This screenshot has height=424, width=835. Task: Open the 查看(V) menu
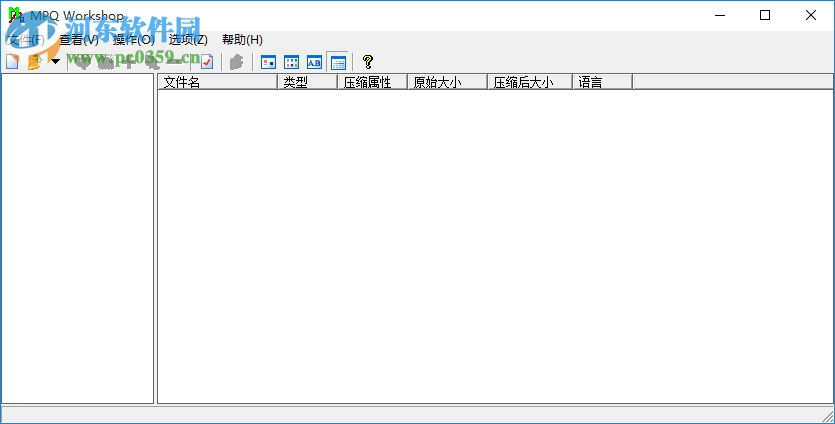point(79,40)
